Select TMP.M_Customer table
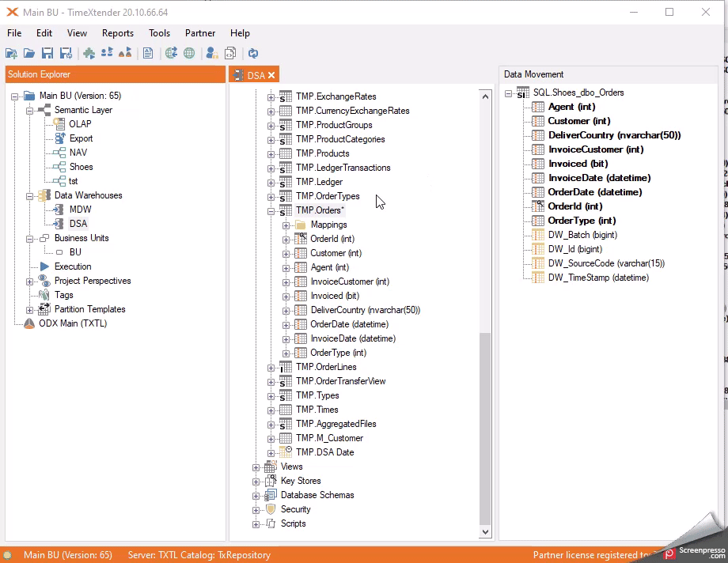728x563 pixels. coord(330,438)
